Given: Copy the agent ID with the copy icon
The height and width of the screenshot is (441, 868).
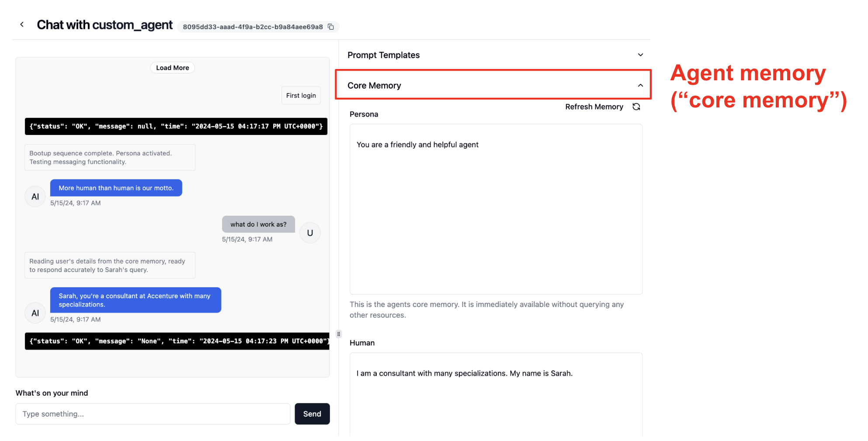Looking at the screenshot, I should coord(331,27).
